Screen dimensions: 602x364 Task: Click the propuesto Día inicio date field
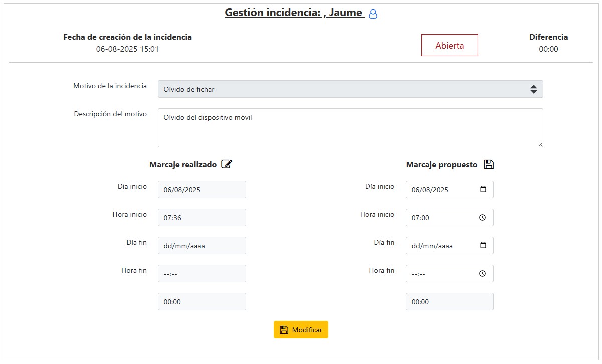450,190
